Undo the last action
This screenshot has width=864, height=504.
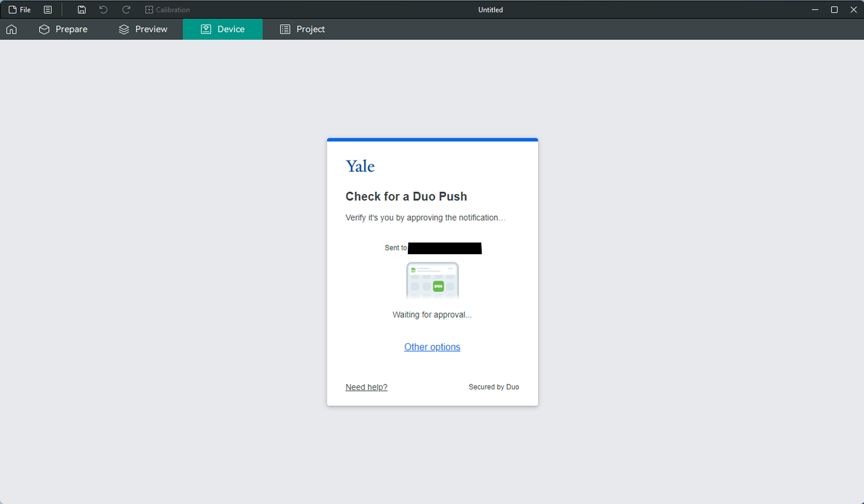coord(103,9)
